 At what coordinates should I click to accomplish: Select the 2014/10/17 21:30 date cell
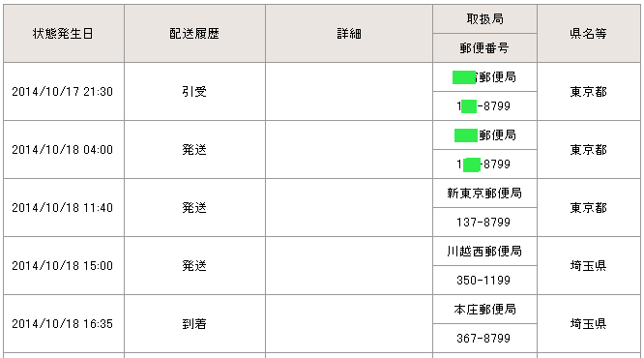[63, 92]
